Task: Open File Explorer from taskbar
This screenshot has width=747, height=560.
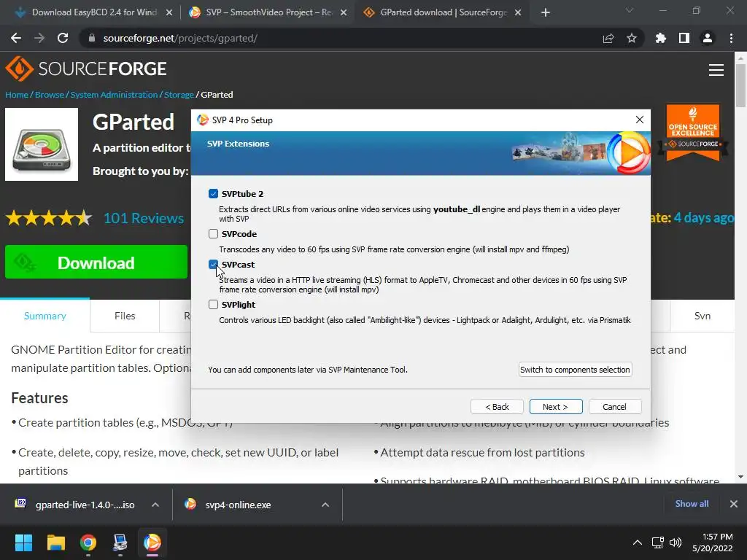Action: 55,542
